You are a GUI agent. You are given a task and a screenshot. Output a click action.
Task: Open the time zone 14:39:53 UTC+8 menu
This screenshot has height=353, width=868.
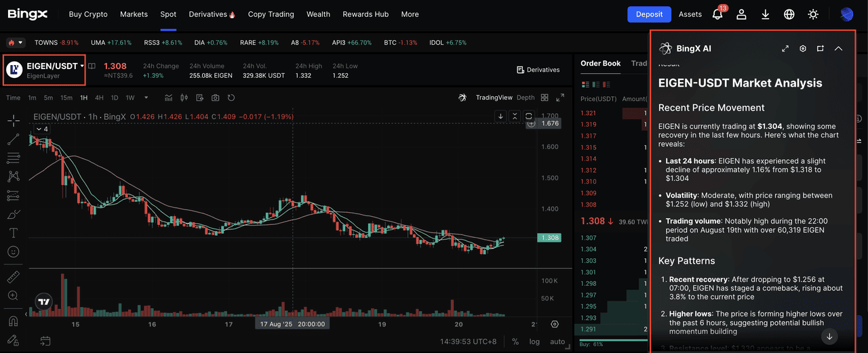pos(469,341)
